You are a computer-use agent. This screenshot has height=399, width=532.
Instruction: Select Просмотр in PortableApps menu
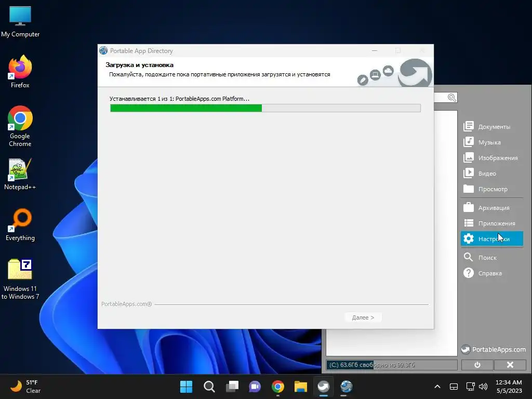[491, 189]
